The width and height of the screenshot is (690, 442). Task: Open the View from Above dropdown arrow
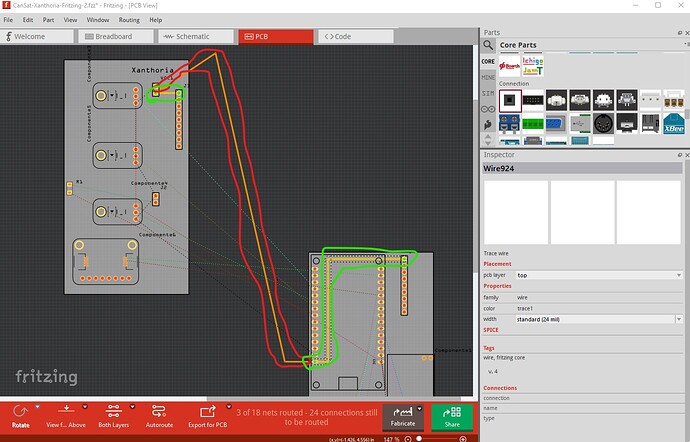pos(85,407)
